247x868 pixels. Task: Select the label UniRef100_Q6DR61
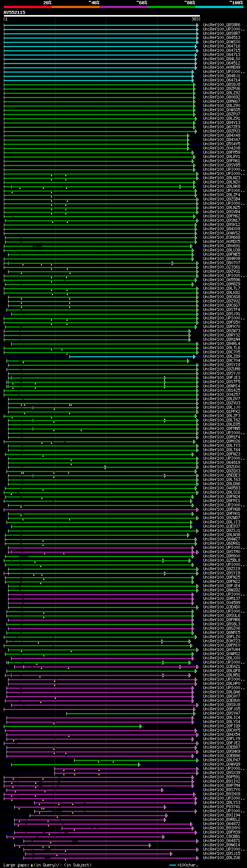[222, 544]
